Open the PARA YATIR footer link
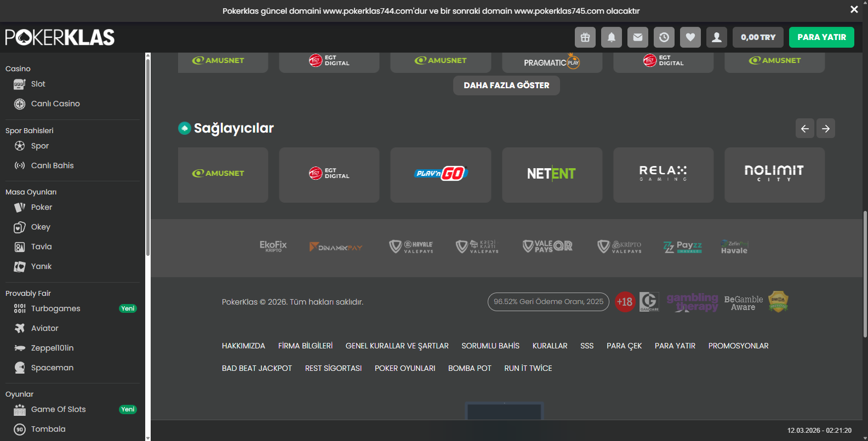868x441 pixels. tap(675, 346)
